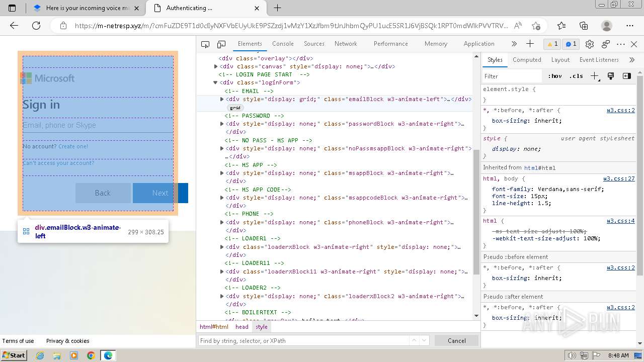Close the 'Authenticating ...' tab
This screenshot has height=362, width=644.
point(257,8)
